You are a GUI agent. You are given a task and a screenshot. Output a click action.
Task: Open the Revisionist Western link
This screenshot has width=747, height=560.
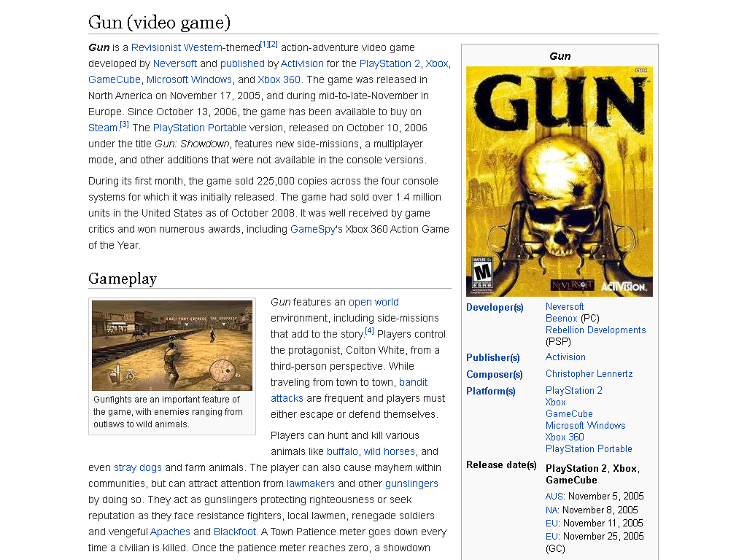[x=177, y=47]
